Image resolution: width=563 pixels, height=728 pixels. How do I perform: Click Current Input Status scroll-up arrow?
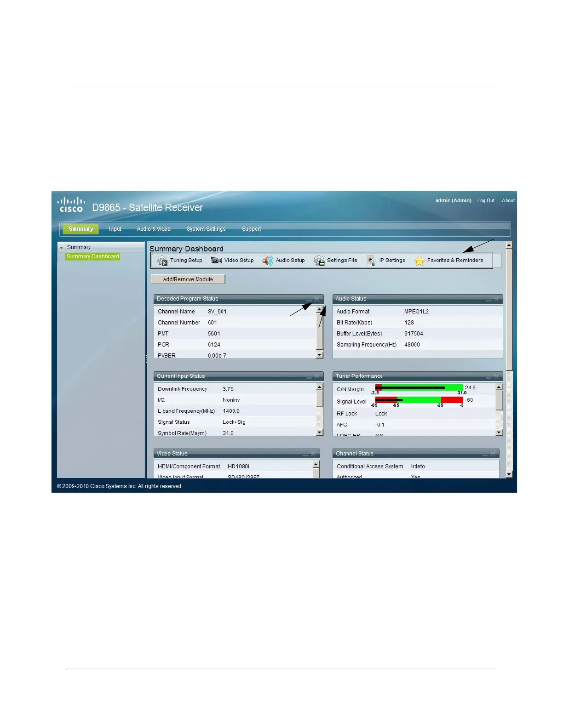pyautogui.click(x=320, y=387)
